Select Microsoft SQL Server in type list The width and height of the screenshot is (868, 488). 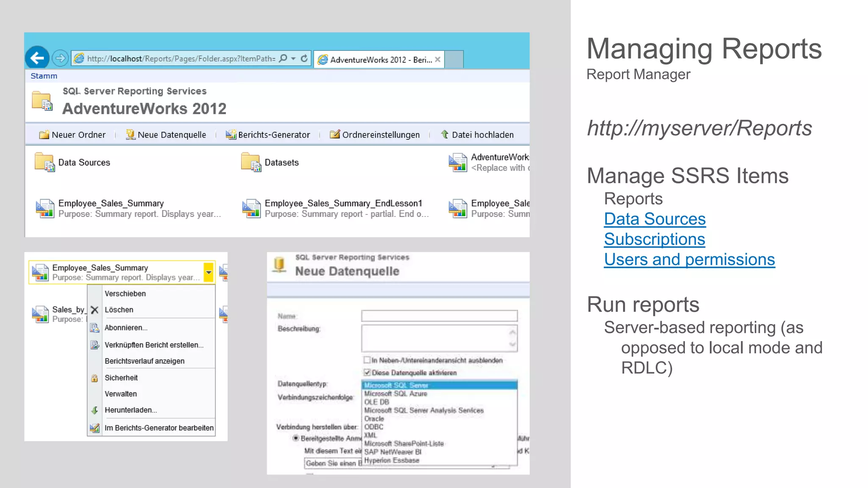440,385
